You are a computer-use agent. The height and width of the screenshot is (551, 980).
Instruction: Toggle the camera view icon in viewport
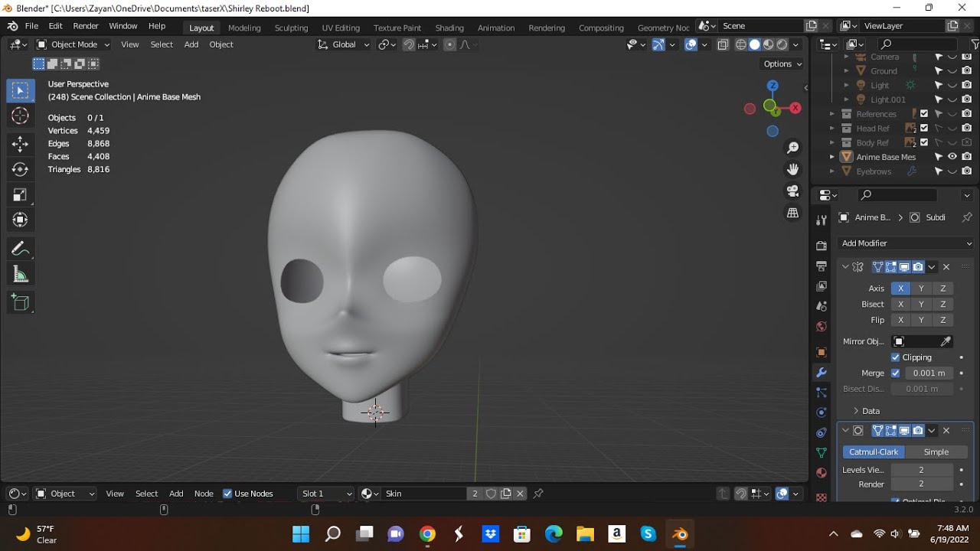[793, 191]
